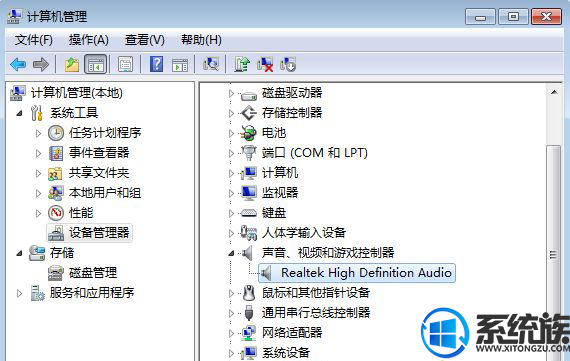The height and width of the screenshot is (361, 570).
Task: Select 计算机管理(本地) root node
Action: 76,93
